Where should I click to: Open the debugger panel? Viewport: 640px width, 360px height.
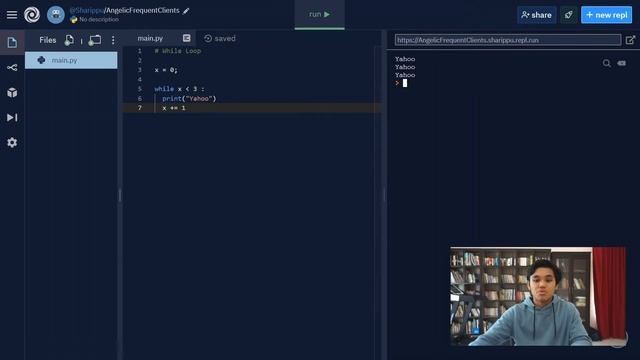pyautogui.click(x=12, y=118)
